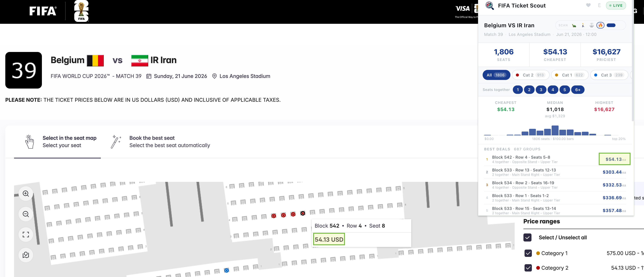The width and height of the screenshot is (644, 277).
Task: Activate the fire fast-scan icon
Action: click(x=600, y=25)
